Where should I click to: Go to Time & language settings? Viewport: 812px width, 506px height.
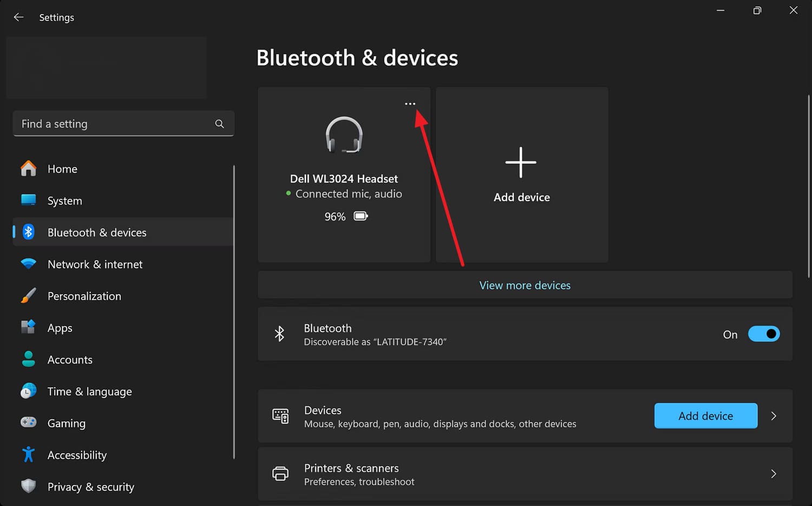click(x=123, y=391)
